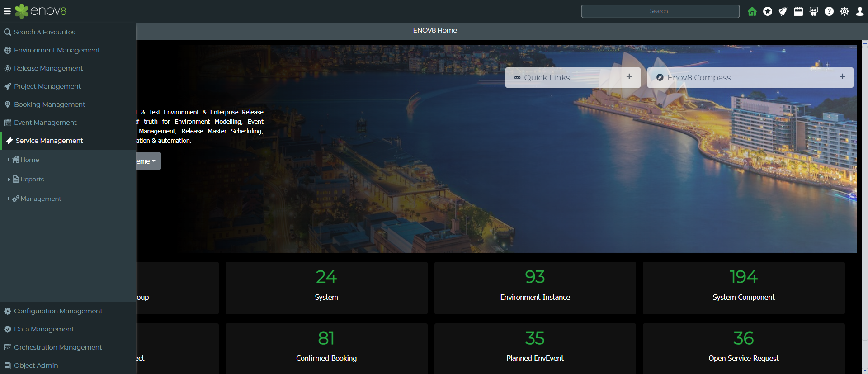Open Data Management menu
Image resolution: width=868 pixels, height=374 pixels.
point(68,329)
